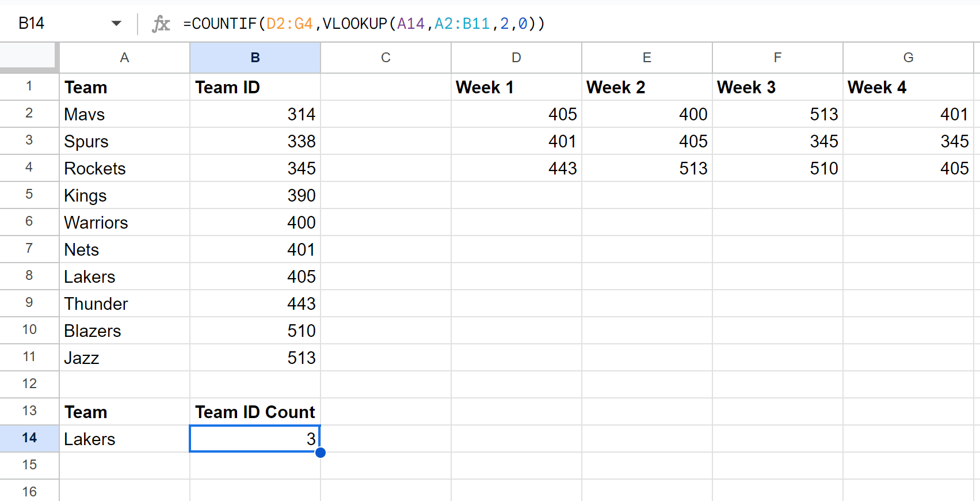Select all cells with corner button

click(x=29, y=57)
